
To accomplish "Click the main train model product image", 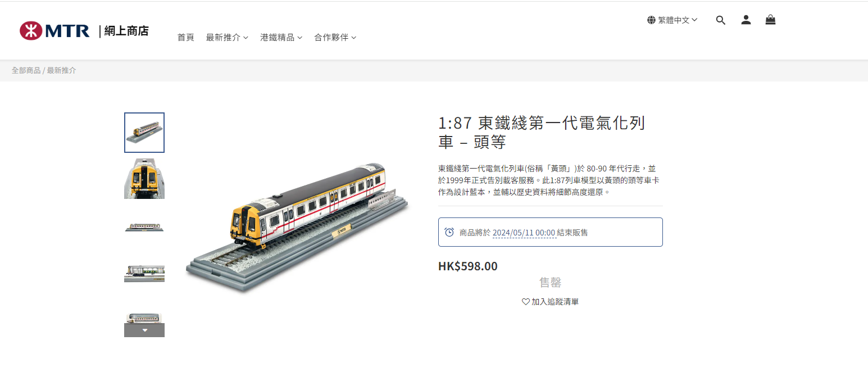I will pyautogui.click(x=298, y=228).
